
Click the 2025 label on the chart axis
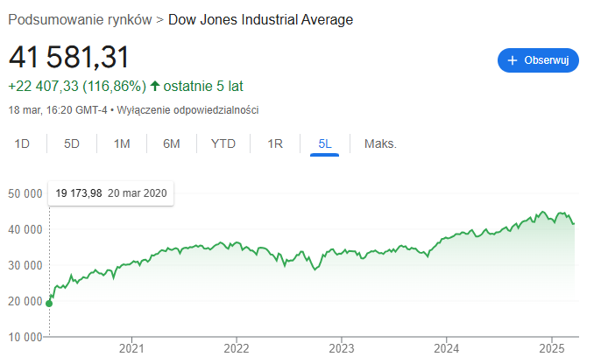[x=551, y=347]
